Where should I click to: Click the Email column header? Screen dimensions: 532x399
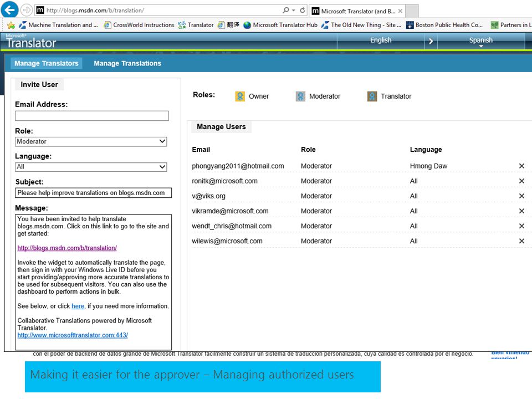(201, 150)
